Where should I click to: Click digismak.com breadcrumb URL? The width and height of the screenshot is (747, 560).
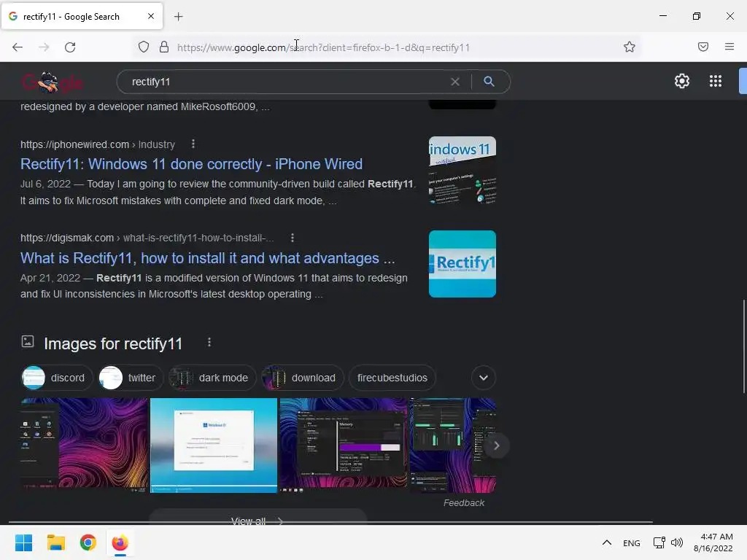tap(147, 238)
